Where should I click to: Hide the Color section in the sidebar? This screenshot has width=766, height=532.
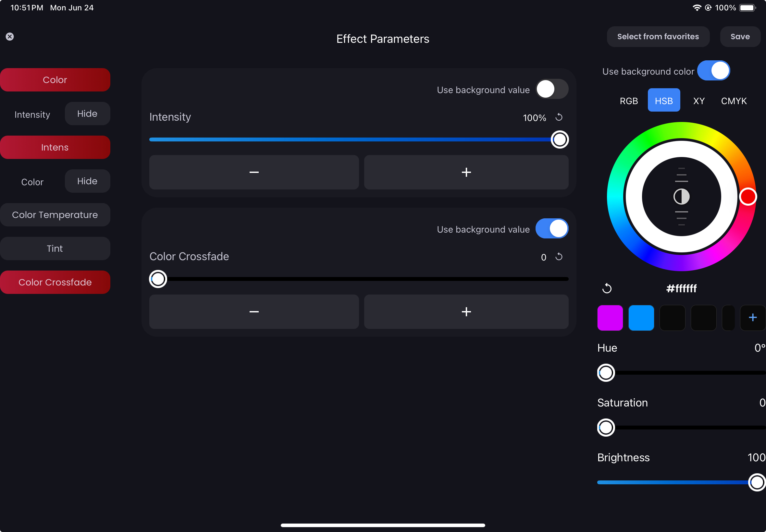[87, 181]
